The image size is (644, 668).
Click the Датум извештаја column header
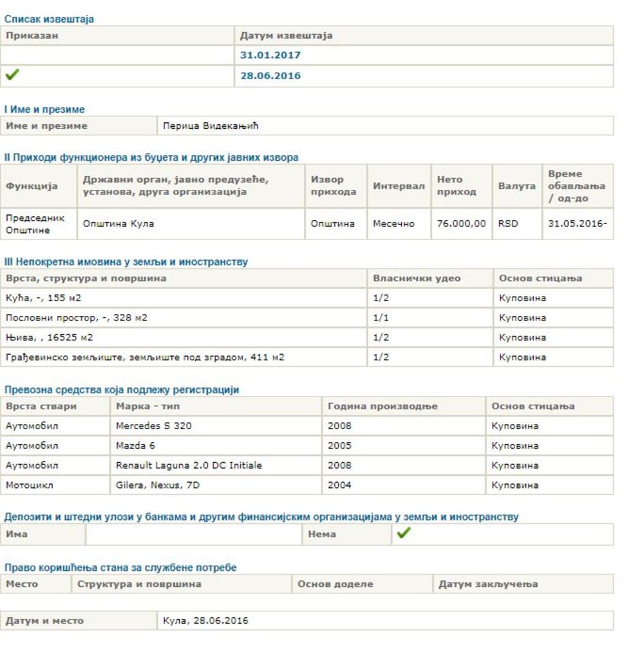click(x=286, y=36)
